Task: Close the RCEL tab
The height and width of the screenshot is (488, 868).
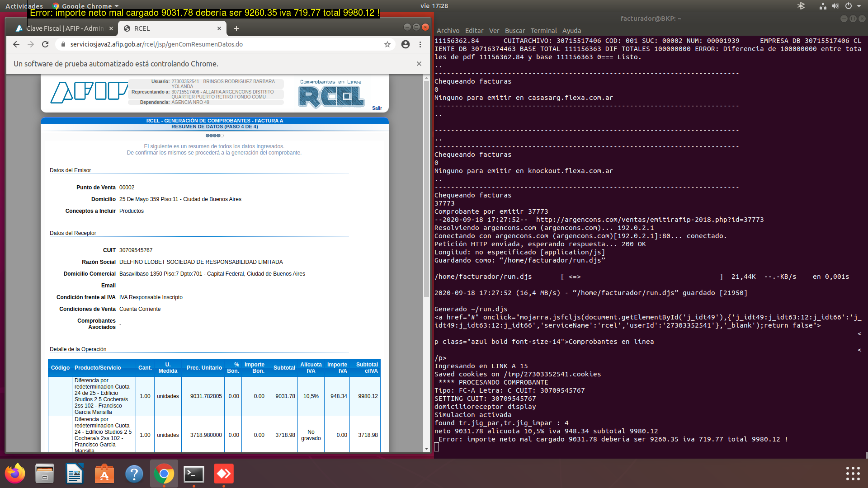Action: (219, 28)
